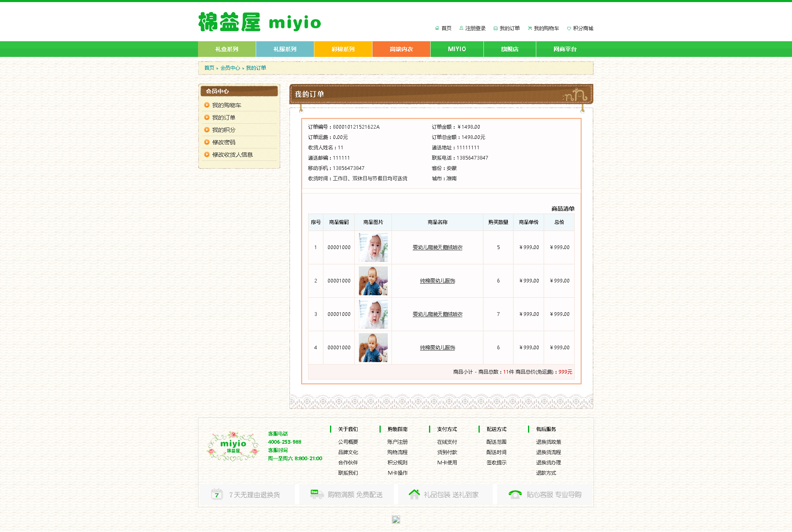Click the 7-day return calendar icon
The width and height of the screenshot is (792, 532).
click(x=217, y=494)
